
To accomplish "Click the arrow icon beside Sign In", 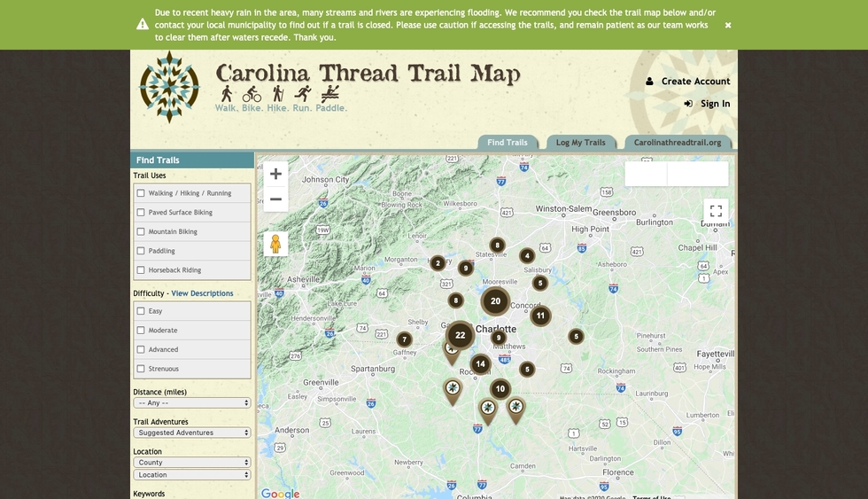I will coord(688,104).
